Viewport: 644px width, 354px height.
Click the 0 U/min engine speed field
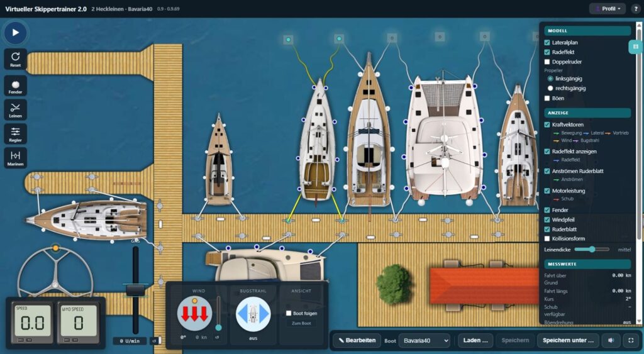[x=130, y=341]
